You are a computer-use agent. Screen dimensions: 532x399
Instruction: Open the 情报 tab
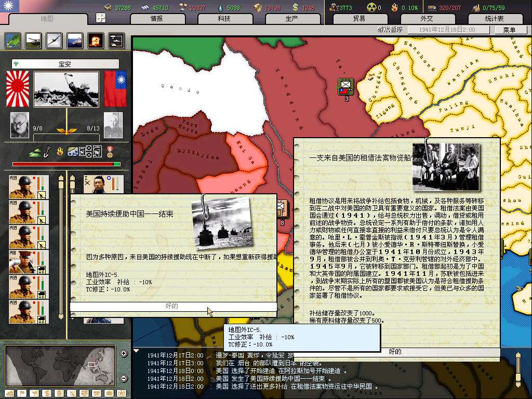(x=157, y=19)
